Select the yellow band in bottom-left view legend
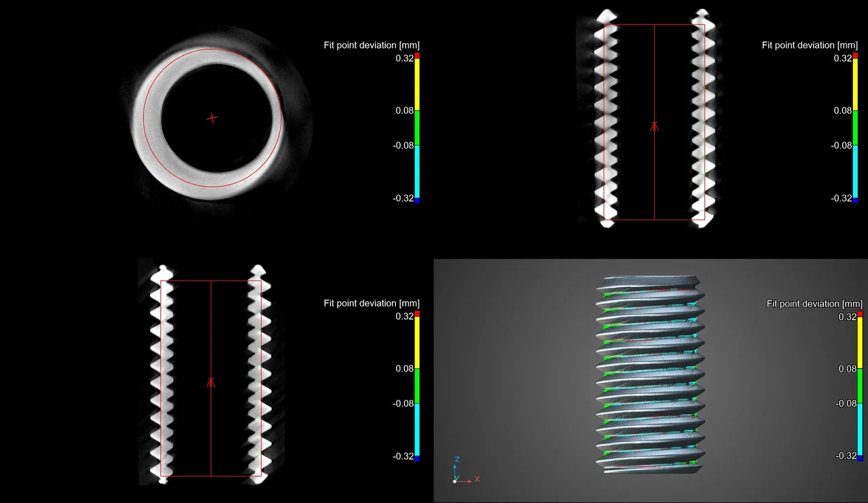Image resolution: width=868 pixels, height=503 pixels. [x=418, y=342]
